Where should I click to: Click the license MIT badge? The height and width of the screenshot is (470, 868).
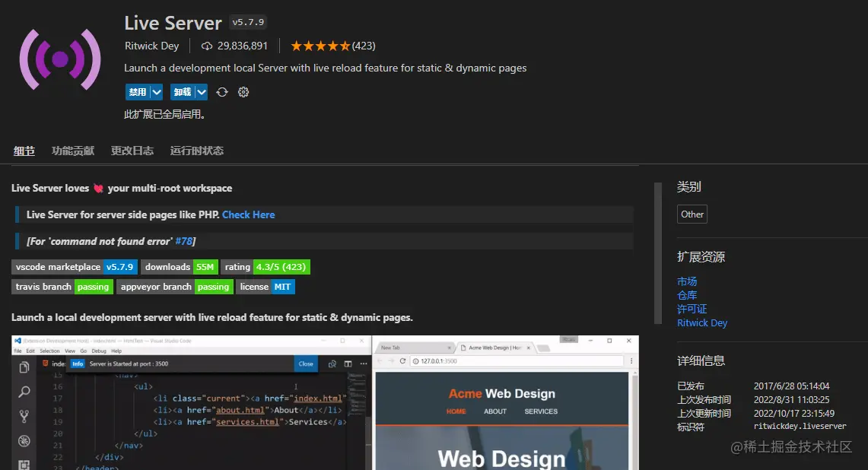coord(265,287)
